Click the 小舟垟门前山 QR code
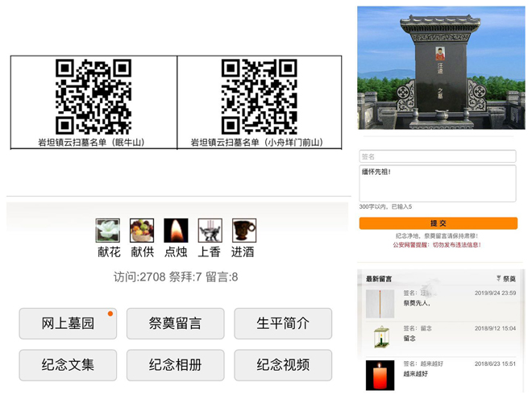The height and width of the screenshot is (399, 532). [x=260, y=97]
